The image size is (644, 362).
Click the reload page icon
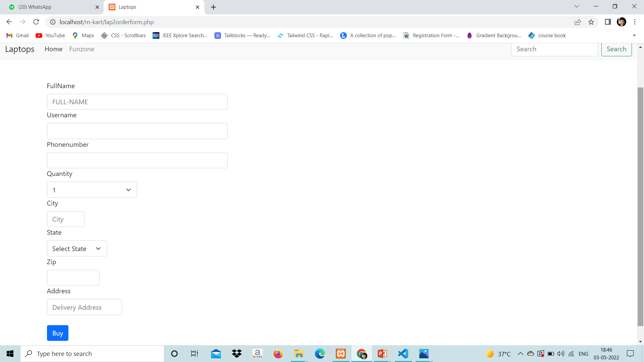pos(36,22)
